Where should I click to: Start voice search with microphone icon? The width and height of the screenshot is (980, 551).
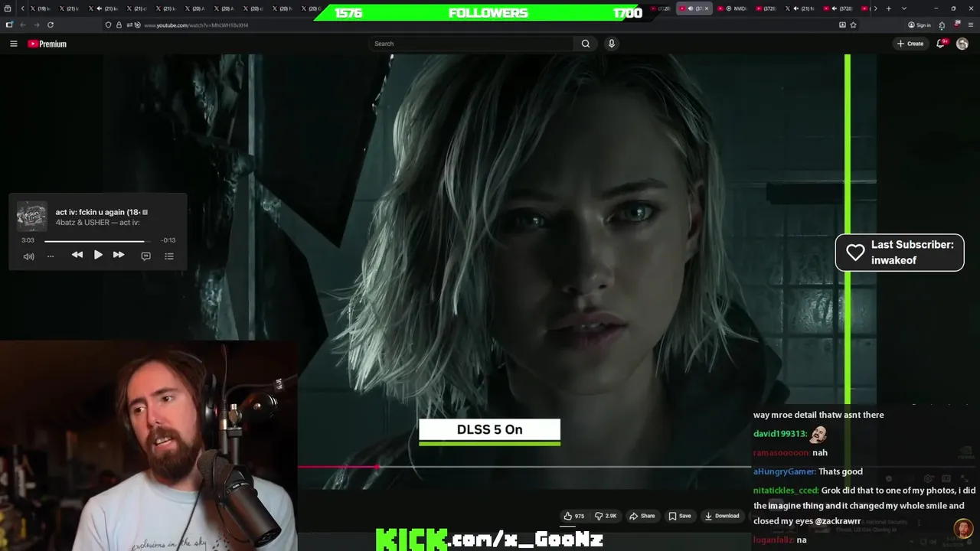(x=611, y=44)
